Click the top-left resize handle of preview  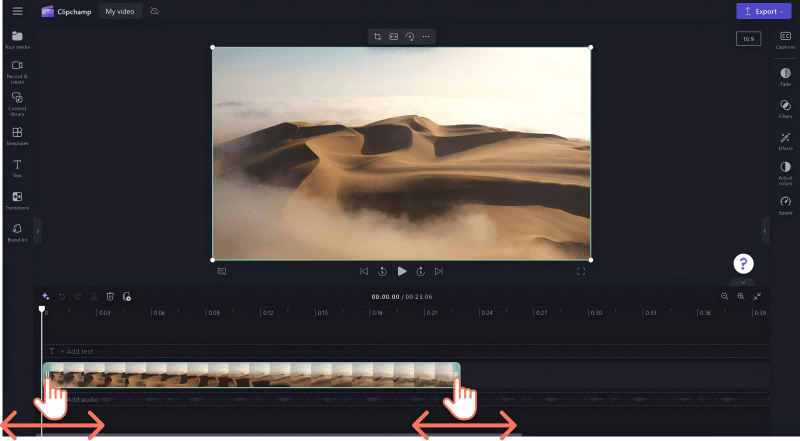point(213,47)
